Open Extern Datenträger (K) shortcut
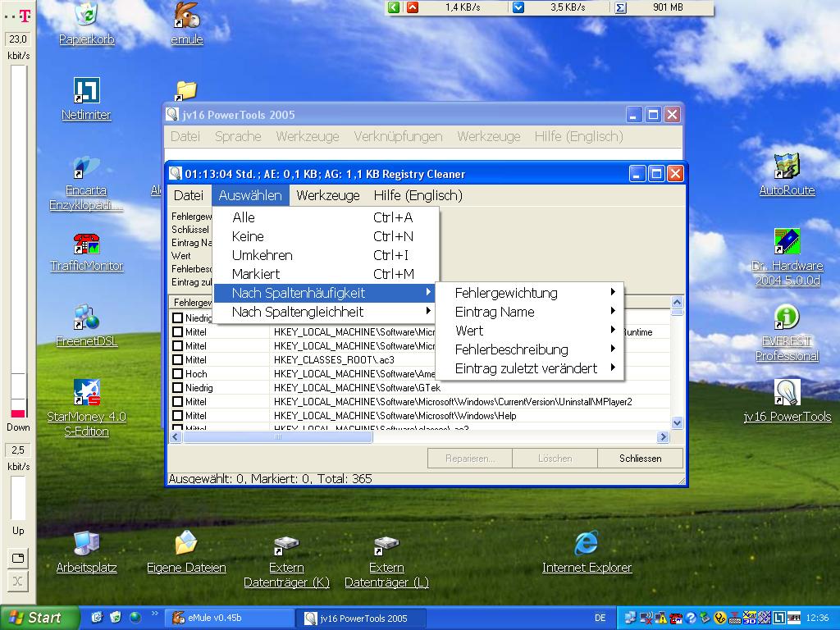This screenshot has height=630, width=840. click(x=286, y=561)
